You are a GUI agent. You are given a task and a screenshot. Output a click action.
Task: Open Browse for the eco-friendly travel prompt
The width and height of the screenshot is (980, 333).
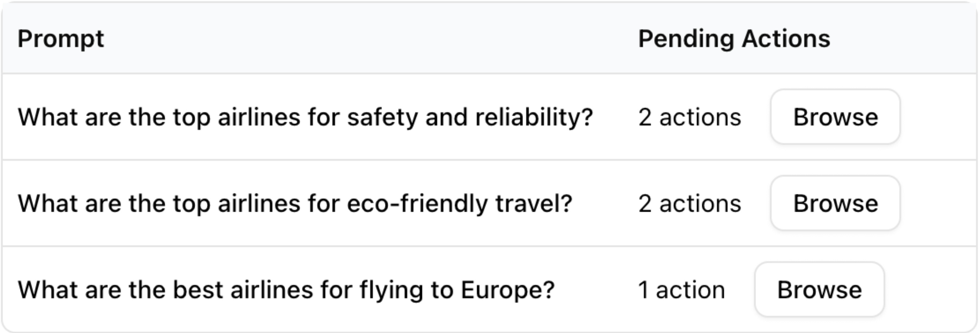click(835, 203)
